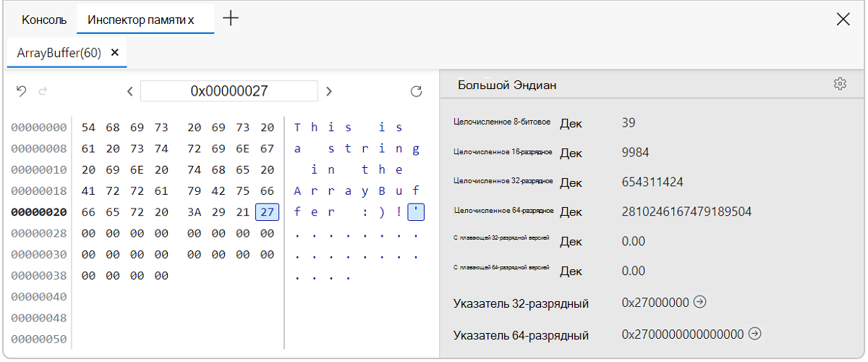Viewport: 868px width, 362px height.
Task: Change format of 64-bit float Дек
Action: click(571, 271)
